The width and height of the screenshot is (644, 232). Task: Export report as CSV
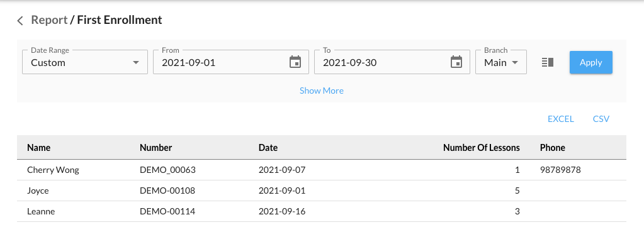click(601, 119)
